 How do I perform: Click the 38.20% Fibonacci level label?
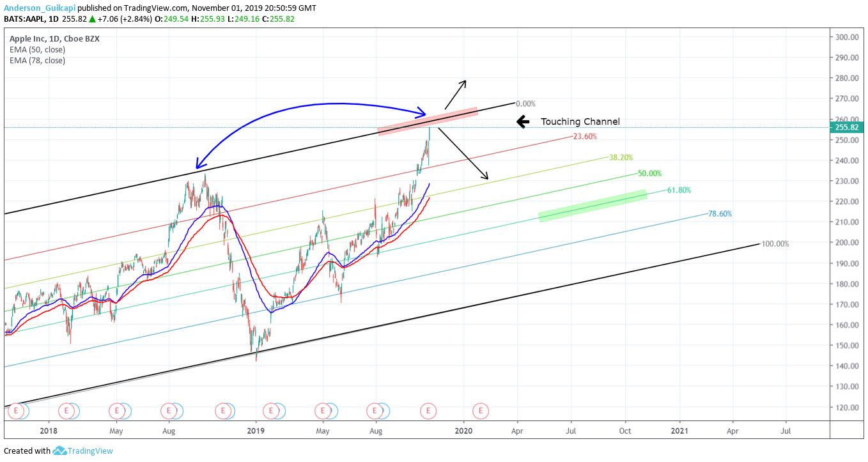coord(621,157)
